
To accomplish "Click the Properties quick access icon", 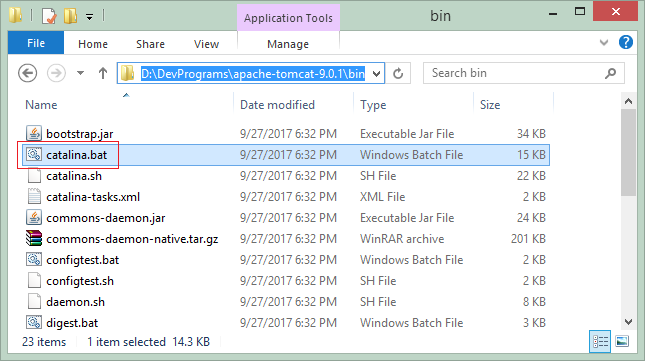I will point(49,16).
